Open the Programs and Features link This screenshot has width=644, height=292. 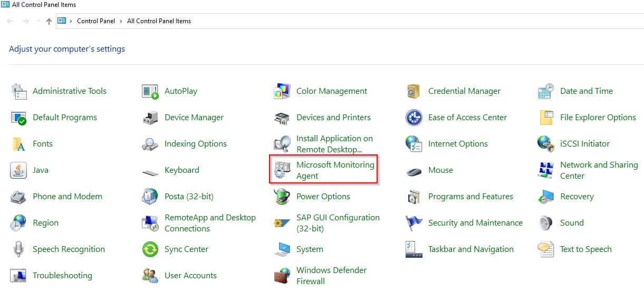[470, 197]
